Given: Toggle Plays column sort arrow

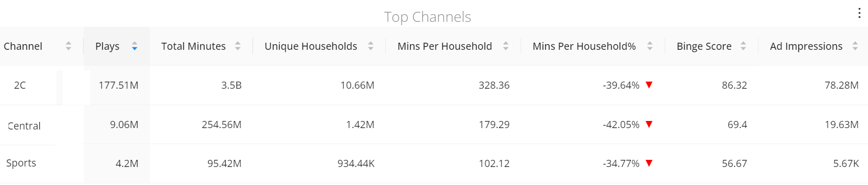Looking at the screenshot, I should (135, 46).
